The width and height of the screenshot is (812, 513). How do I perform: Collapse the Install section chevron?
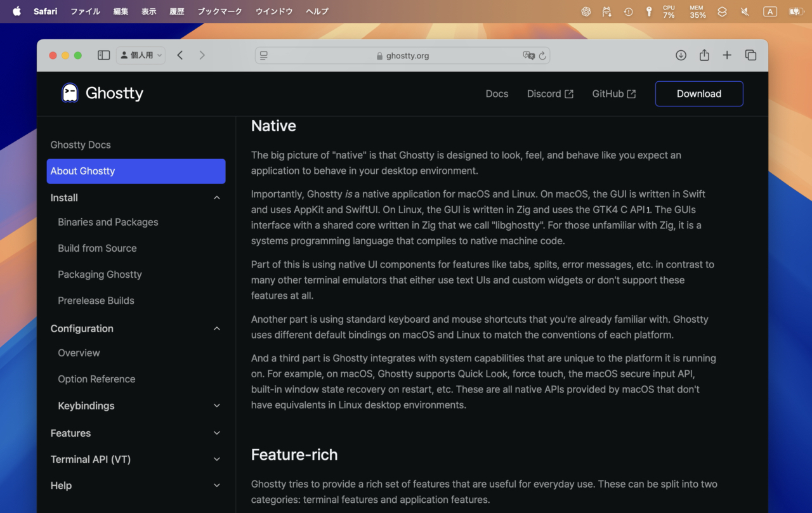[x=217, y=198]
